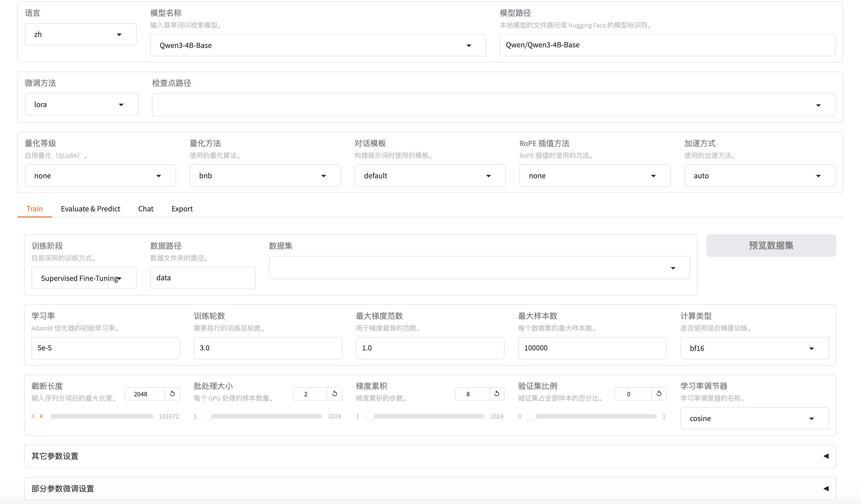This screenshot has width=861, height=504.
Task: Open the 微调方法 dropdown showing lora
Action: [81, 104]
